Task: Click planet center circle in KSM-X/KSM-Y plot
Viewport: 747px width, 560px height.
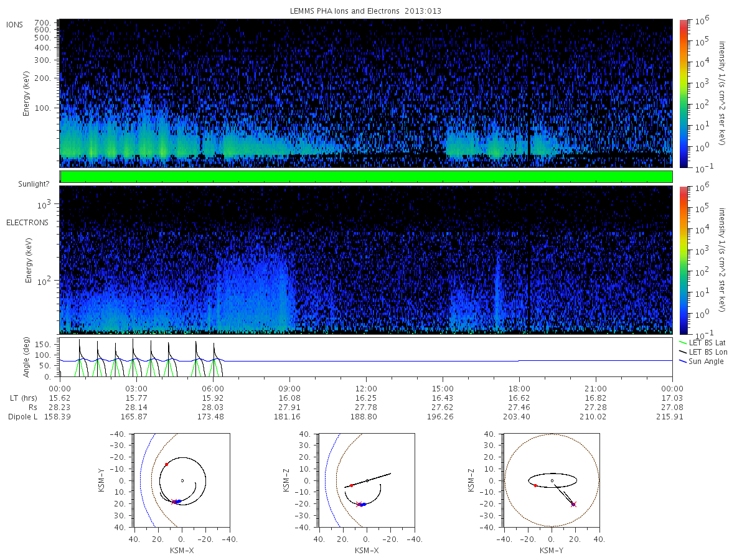Action: 182,480
